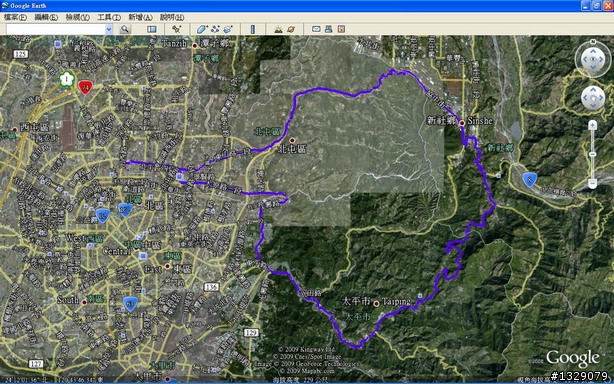The image size is (614, 384).
Task: Click the zoom slider handle
Action: coord(592,155)
